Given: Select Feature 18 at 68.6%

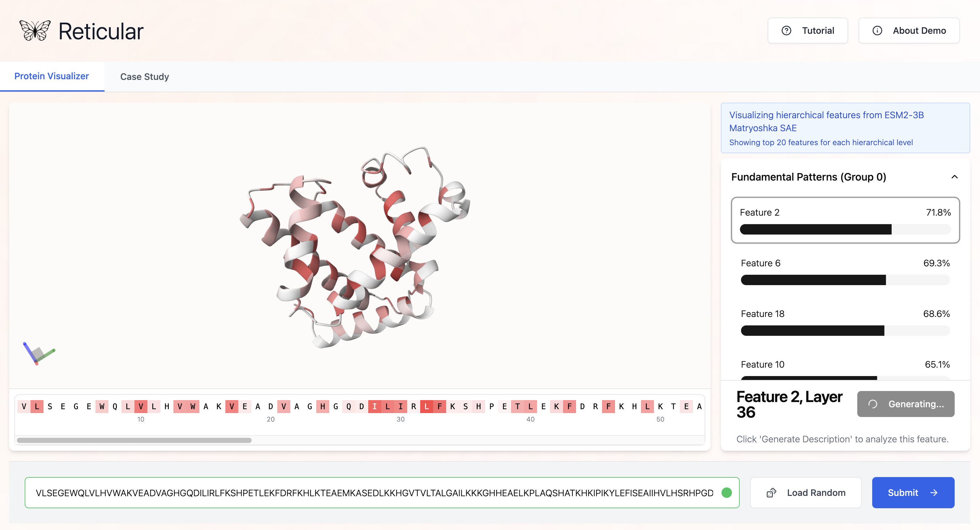Looking at the screenshot, I should [x=845, y=322].
